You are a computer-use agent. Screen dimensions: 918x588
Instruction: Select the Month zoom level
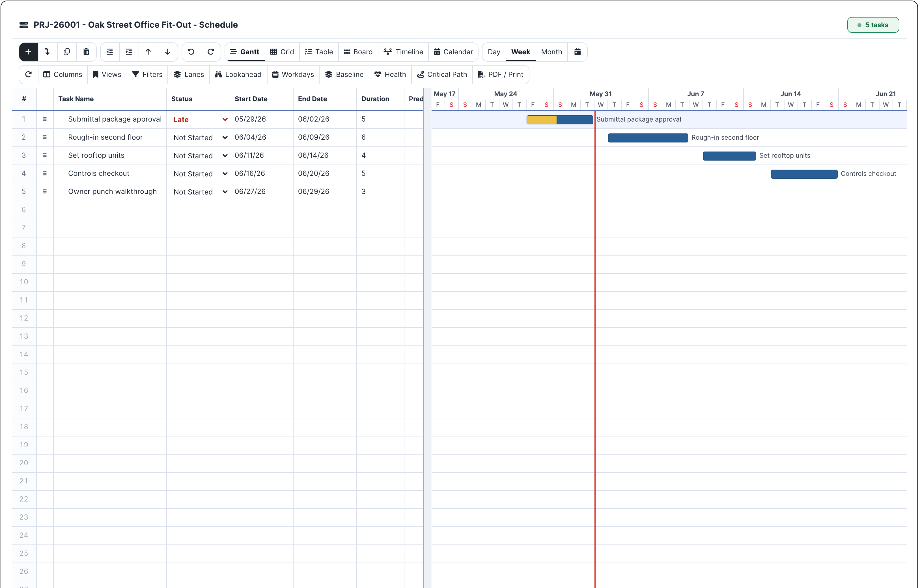pos(552,52)
